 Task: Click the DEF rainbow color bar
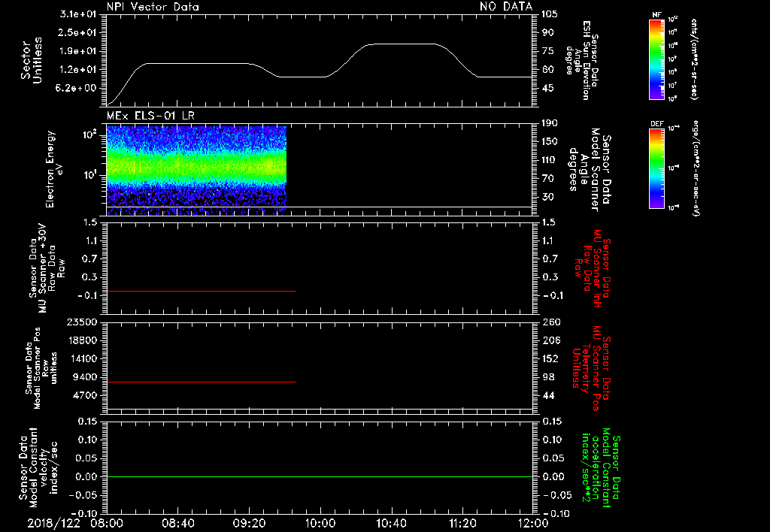pos(656,168)
